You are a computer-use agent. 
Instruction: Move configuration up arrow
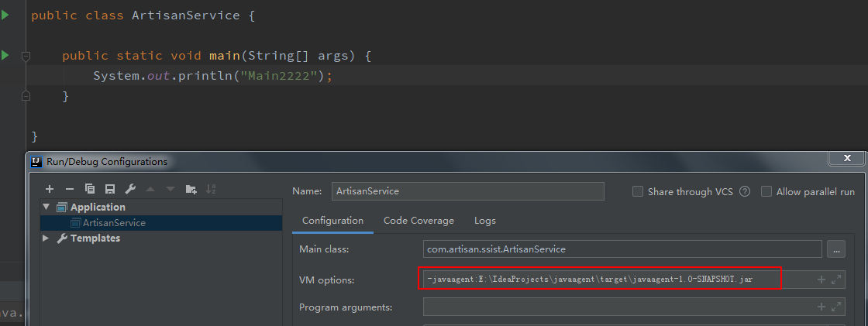click(x=150, y=189)
